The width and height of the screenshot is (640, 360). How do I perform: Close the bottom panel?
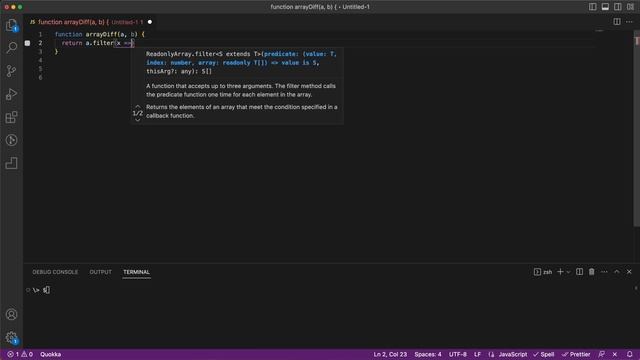[x=629, y=272]
